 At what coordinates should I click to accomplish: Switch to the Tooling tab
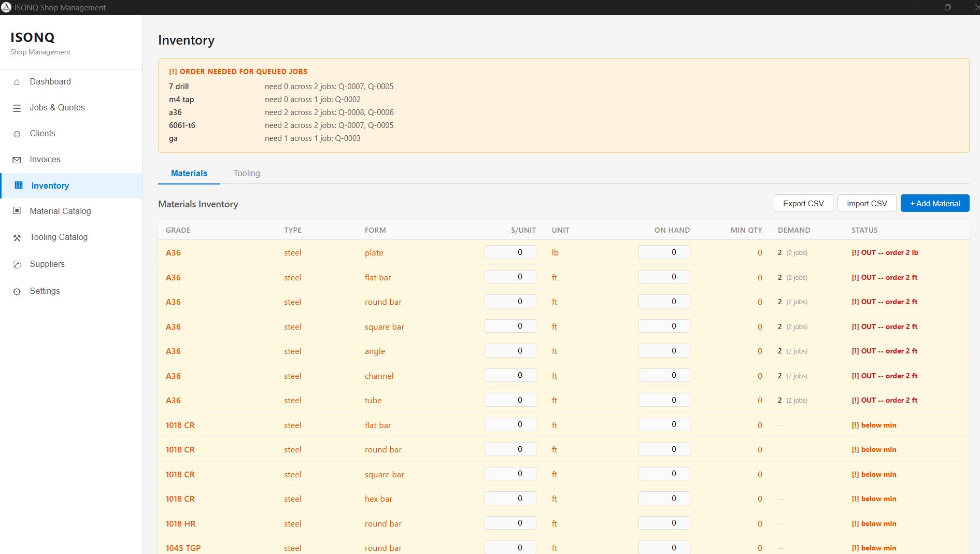247,173
